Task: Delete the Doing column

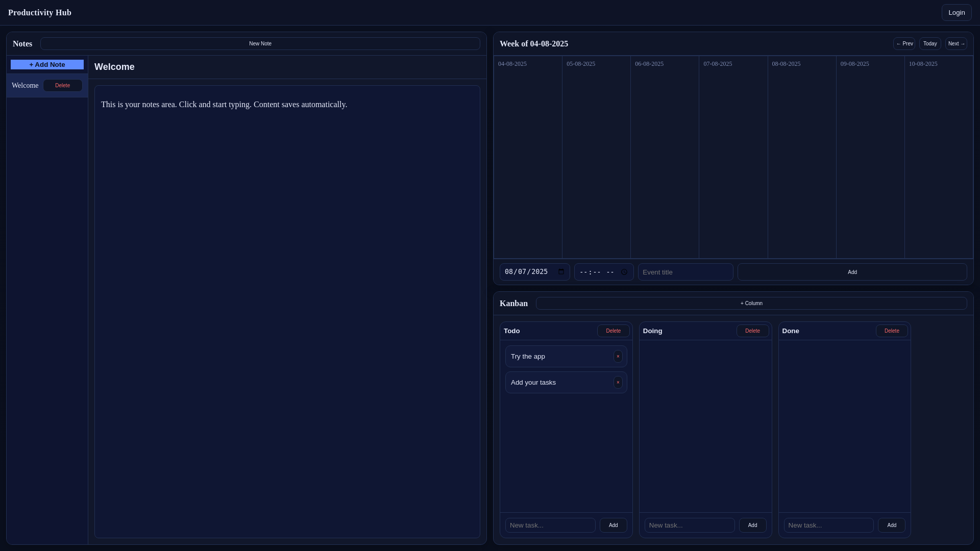Action: coord(753,331)
